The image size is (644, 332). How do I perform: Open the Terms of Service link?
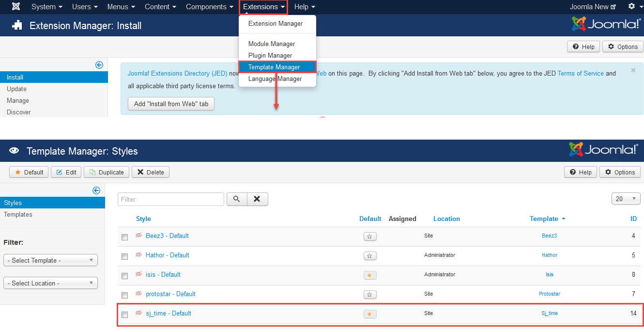(x=581, y=74)
